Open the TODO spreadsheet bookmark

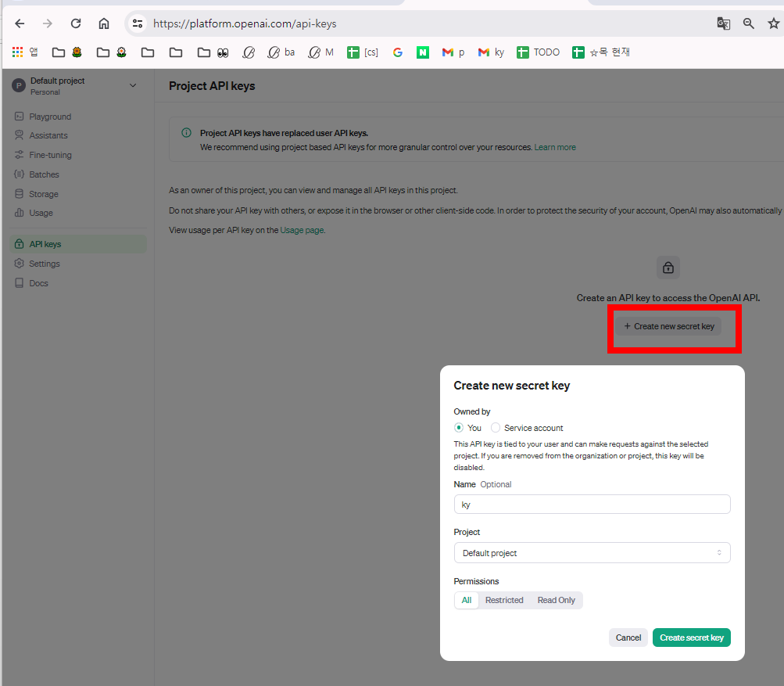[x=538, y=52]
